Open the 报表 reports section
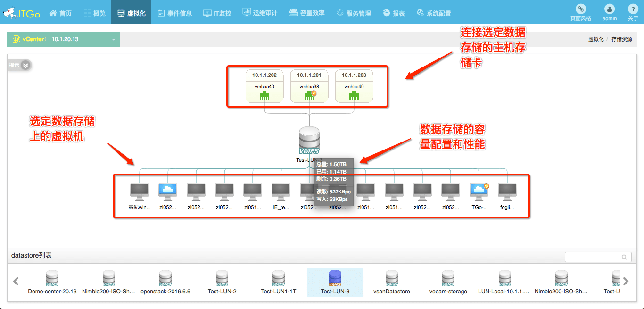 coord(395,13)
